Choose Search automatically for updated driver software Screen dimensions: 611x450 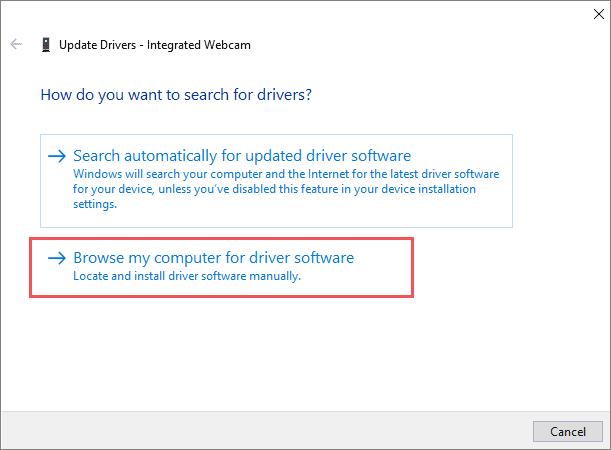[276, 181]
